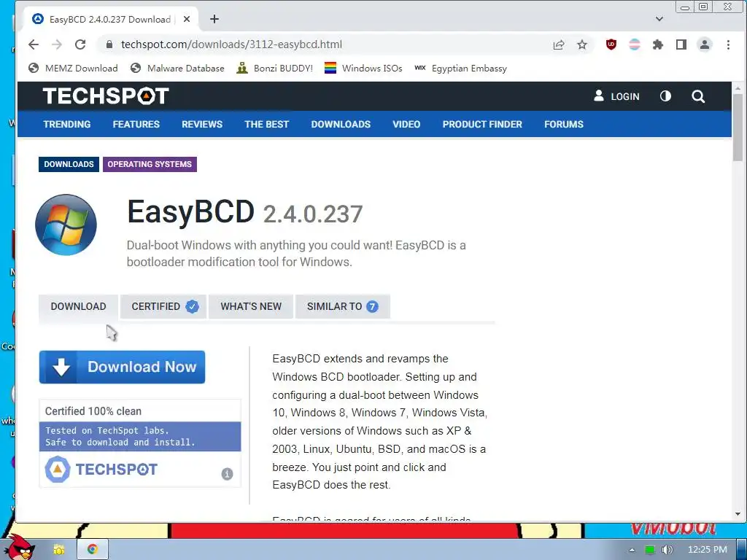This screenshot has height=560, width=747.
Task: Click the EasyBCD 2.4.0.237 title
Action: click(244, 212)
